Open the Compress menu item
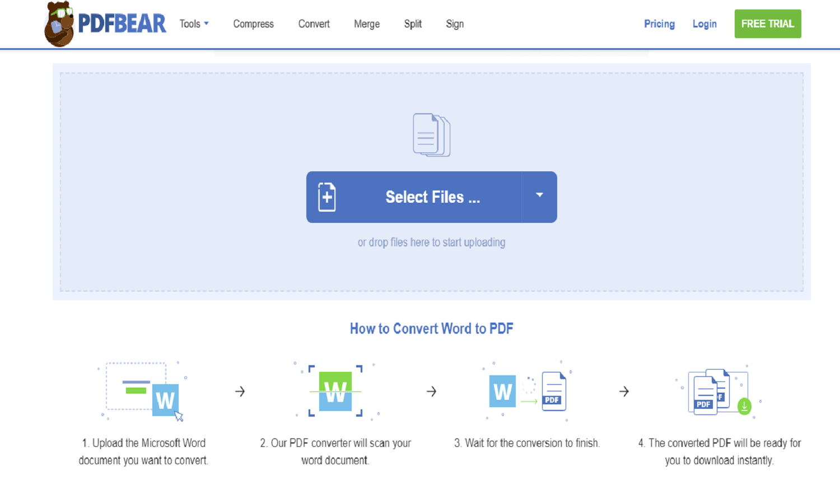Screen dimensions: 840x504 [253, 24]
